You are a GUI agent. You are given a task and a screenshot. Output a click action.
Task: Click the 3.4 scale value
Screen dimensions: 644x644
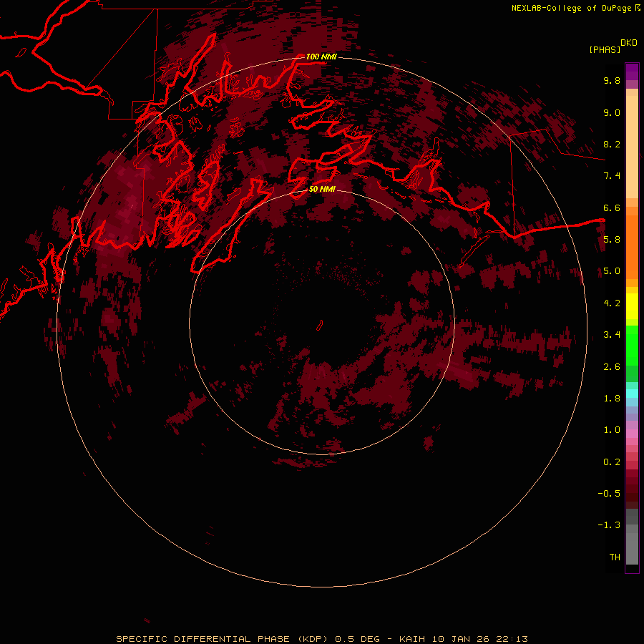[612, 335]
